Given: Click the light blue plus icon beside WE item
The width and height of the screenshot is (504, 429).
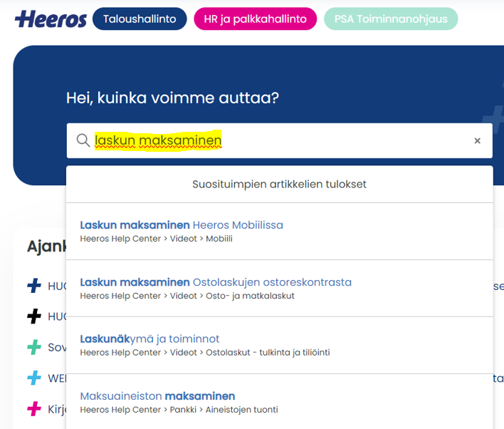Looking at the screenshot, I should [x=34, y=378].
